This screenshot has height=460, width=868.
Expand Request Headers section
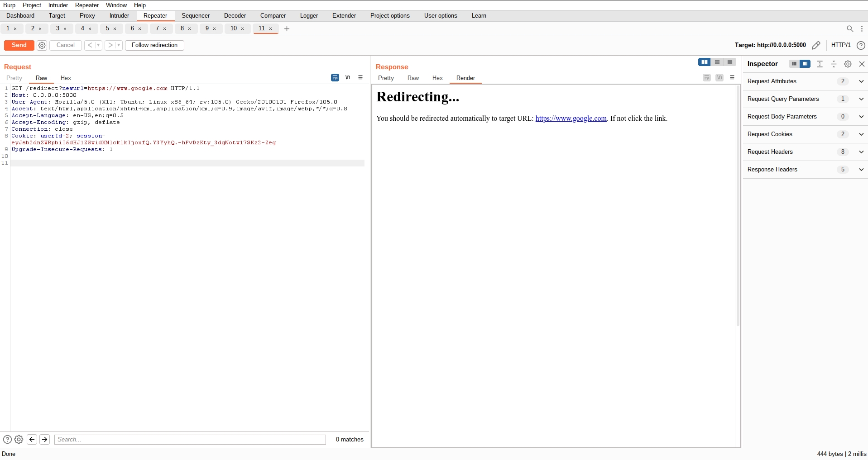tap(861, 152)
